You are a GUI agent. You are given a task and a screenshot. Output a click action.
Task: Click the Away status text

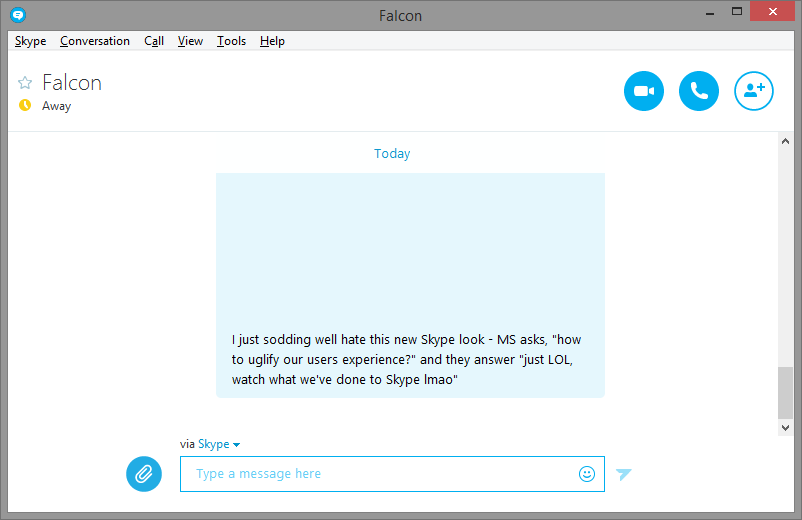(x=56, y=106)
